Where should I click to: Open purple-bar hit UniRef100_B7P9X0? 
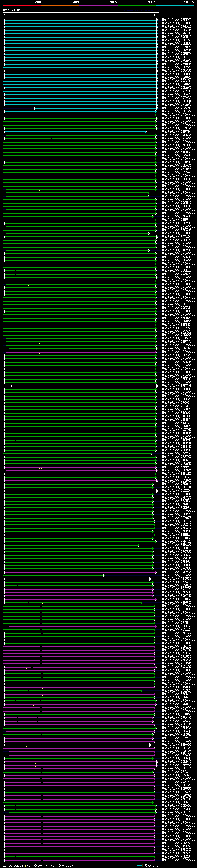pyautogui.click(x=177, y=470)
